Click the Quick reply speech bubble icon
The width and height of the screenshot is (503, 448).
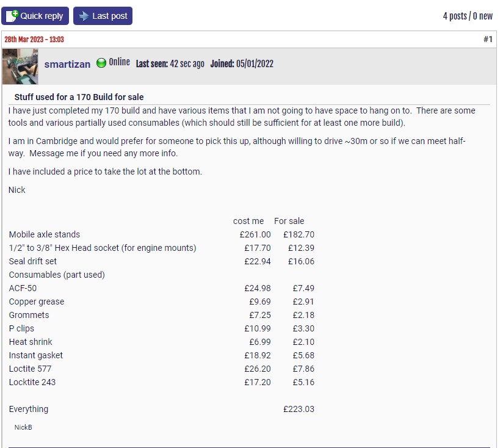12,16
